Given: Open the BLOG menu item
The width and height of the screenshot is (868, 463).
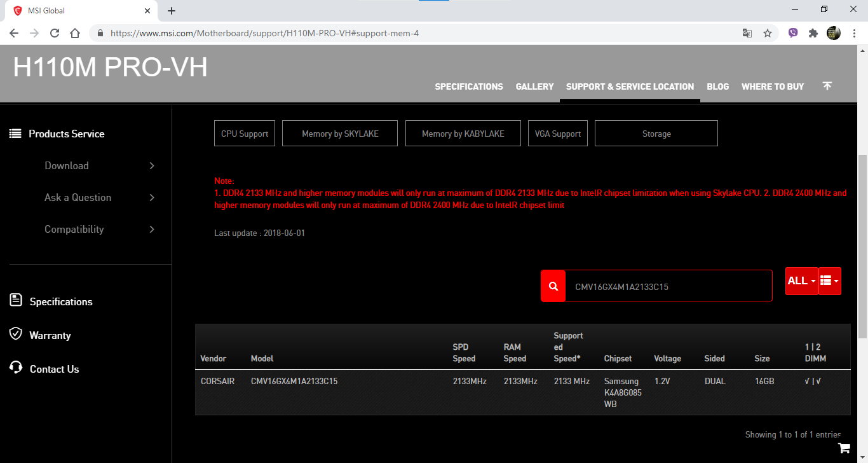Looking at the screenshot, I should pyautogui.click(x=718, y=86).
